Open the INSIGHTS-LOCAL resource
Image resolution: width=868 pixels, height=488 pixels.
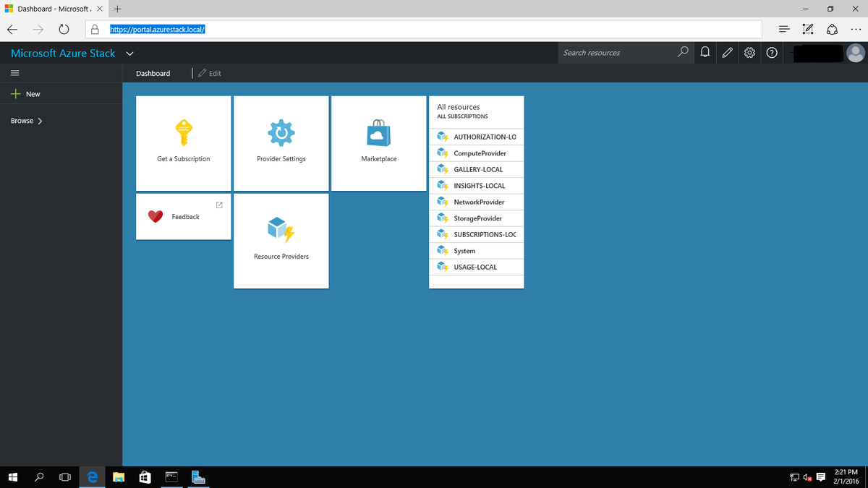click(x=477, y=186)
